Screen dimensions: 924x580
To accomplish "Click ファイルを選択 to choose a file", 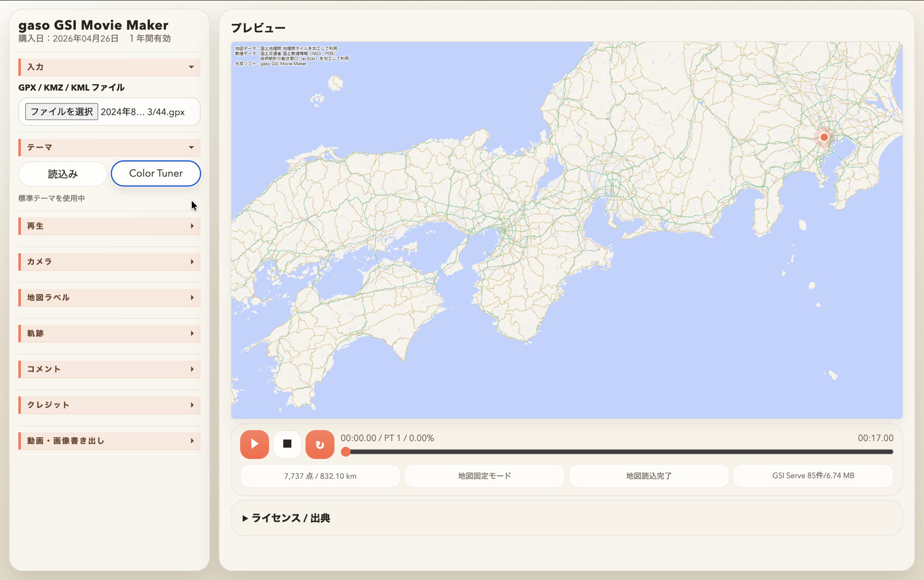I will coord(61,111).
